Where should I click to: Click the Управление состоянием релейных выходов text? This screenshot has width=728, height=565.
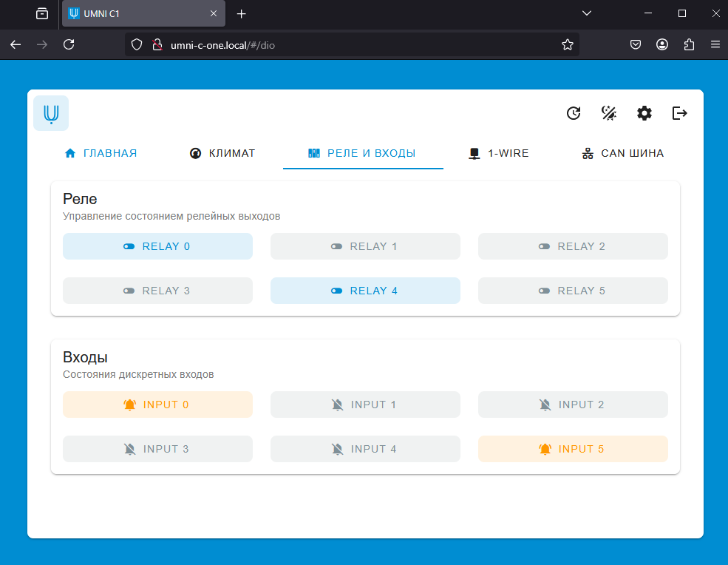[171, 217]
